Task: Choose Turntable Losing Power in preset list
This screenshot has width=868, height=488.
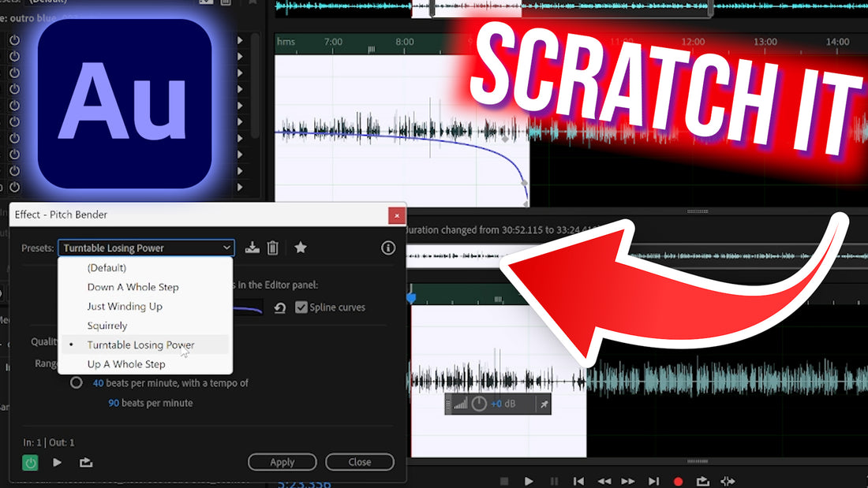Action: [x=146, y=345]
